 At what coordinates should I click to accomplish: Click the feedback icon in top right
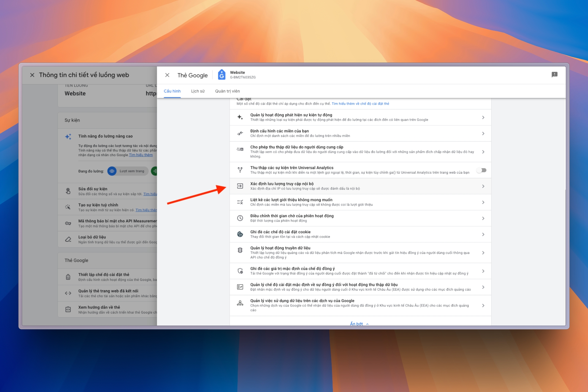pos(554,75)
